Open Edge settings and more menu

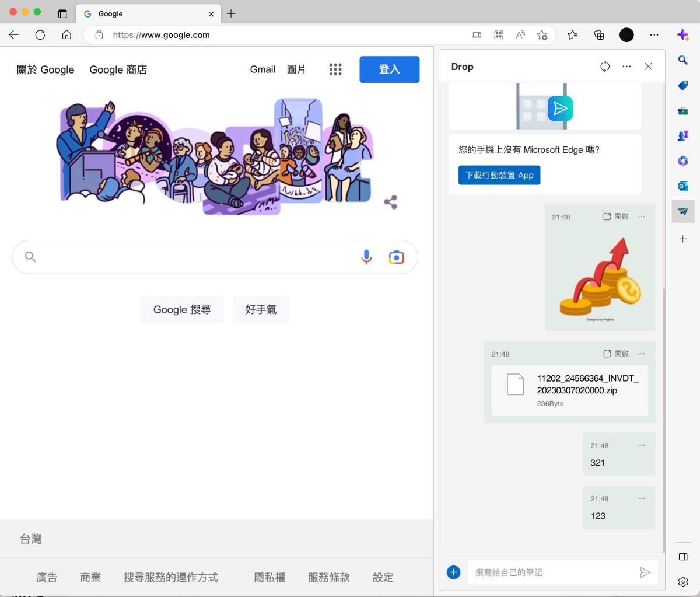[654, 35]
